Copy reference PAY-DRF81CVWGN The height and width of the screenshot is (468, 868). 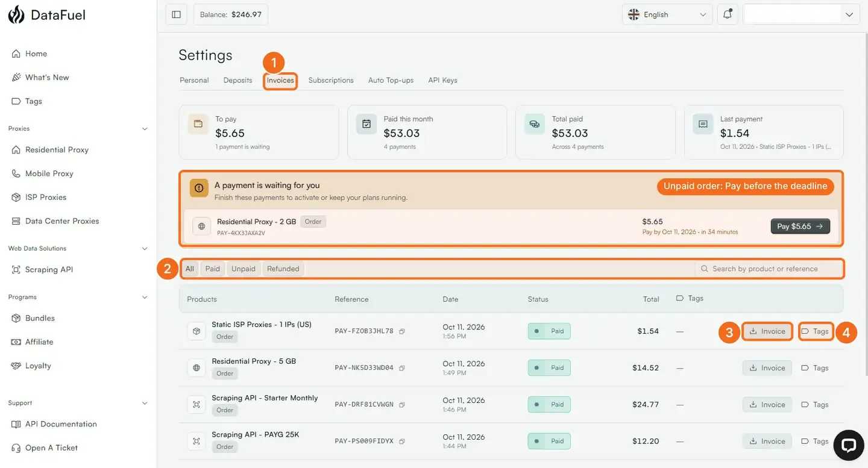pyautogui.click(x=402, y=405)
